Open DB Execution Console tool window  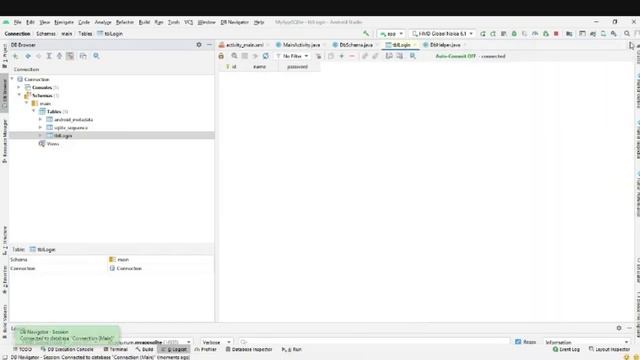(x=67, y=349)
